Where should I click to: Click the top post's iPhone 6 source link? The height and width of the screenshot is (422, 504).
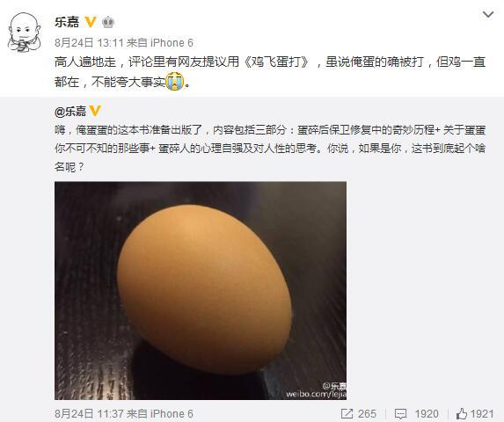pyautogui.click(x=172, y=43)
